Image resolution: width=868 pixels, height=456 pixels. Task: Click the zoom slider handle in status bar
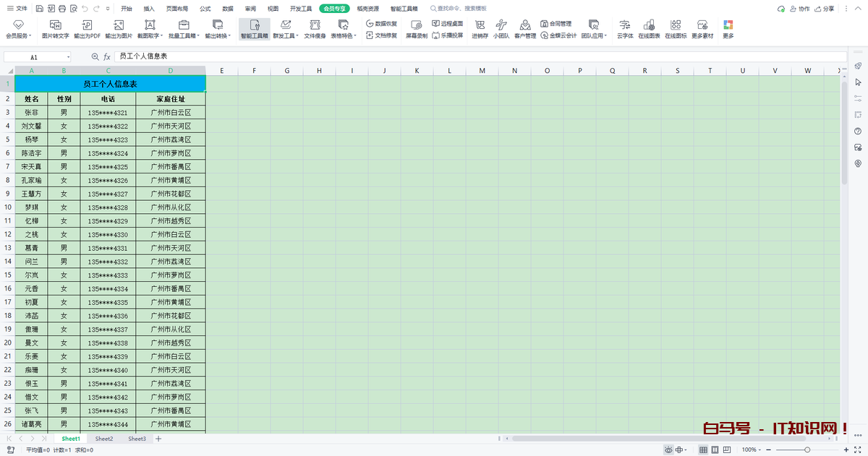pyautogui.click(x=807, y=450)
